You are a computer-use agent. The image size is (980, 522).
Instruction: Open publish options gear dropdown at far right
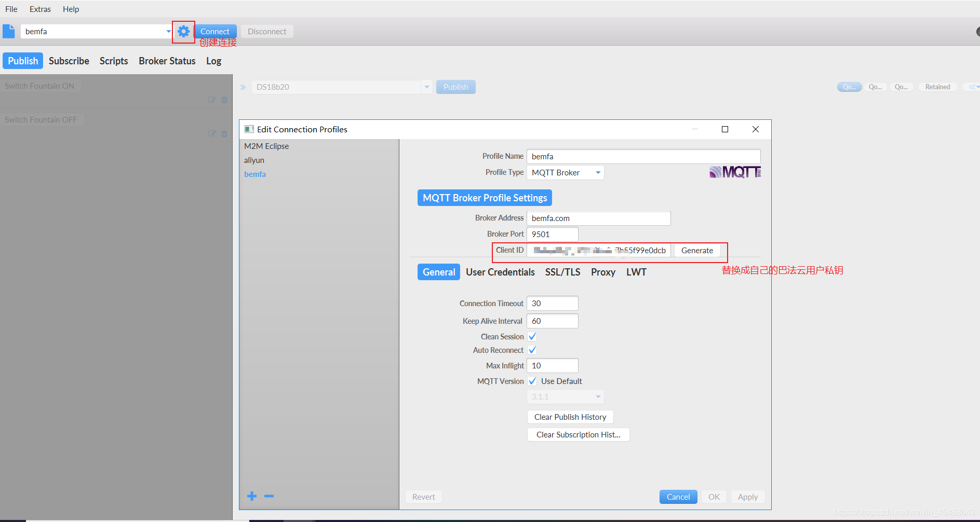pyautogui.click(x=971, y=87)
